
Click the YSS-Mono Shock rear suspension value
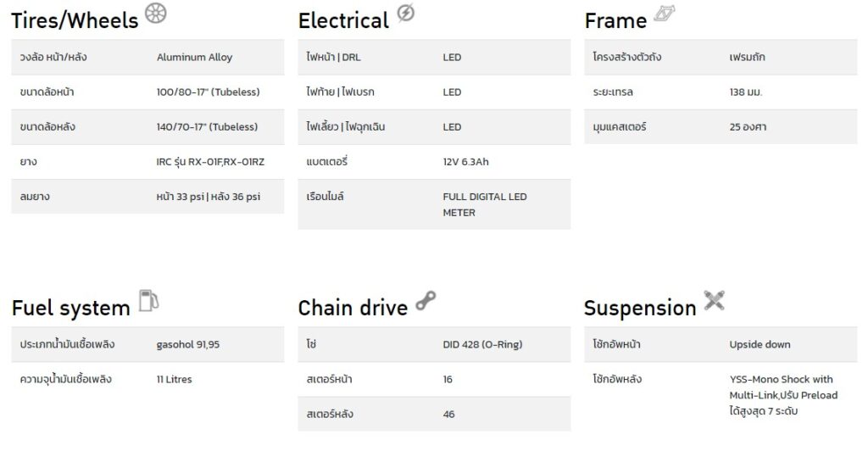click(x=783, y=395)
